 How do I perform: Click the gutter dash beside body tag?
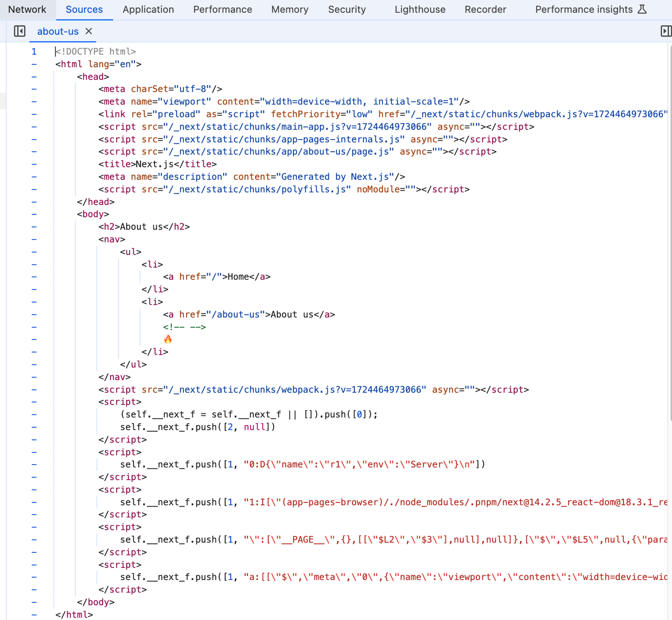(x=34, y=214)
